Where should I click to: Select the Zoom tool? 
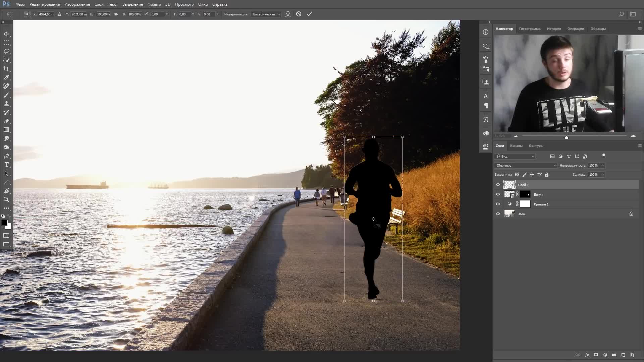tap(6, 199)
